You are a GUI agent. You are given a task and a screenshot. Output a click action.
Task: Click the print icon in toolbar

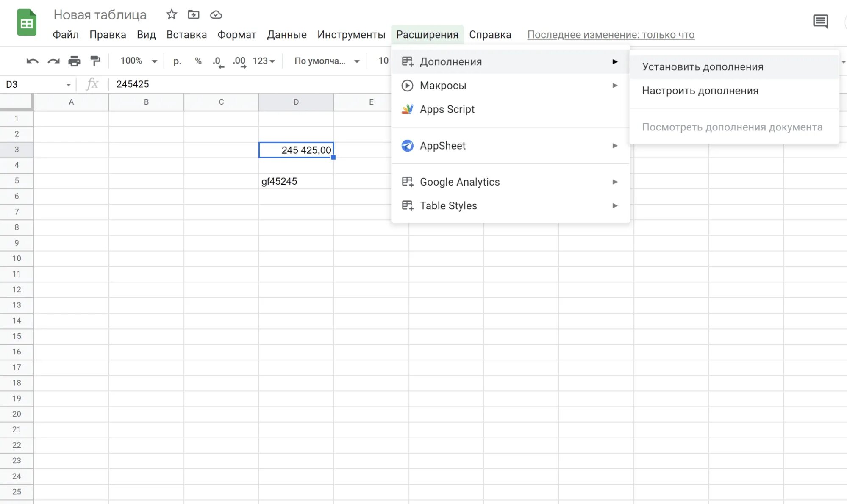(74, 61)
